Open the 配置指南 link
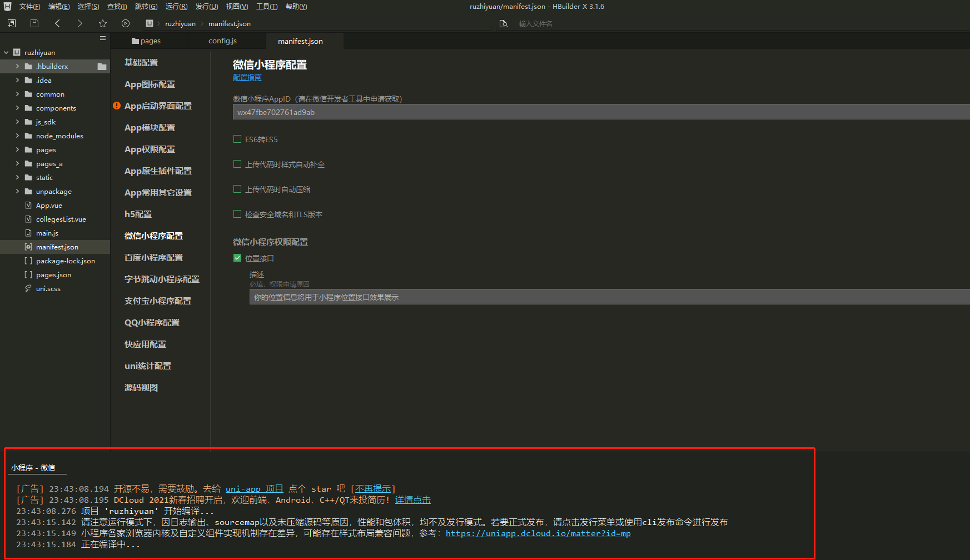 [x=247, y=78]
